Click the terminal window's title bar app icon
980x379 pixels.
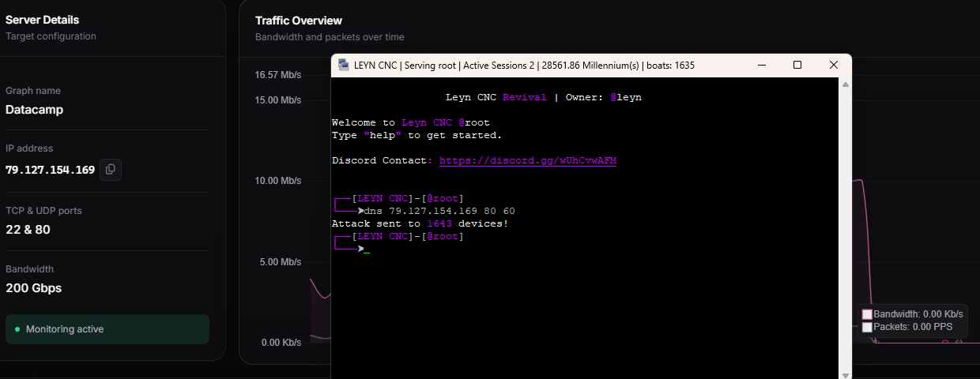344,65
